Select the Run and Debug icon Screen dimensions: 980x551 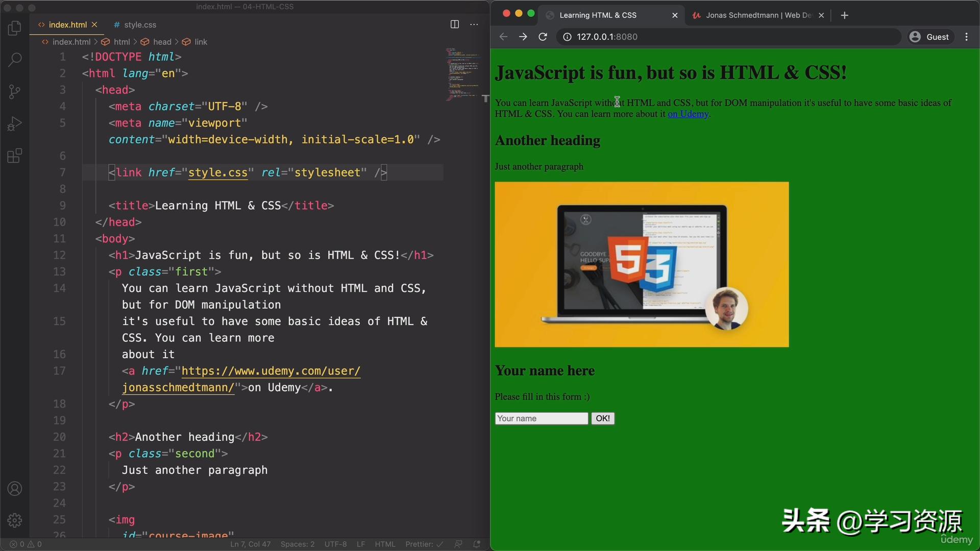point(14,123)
